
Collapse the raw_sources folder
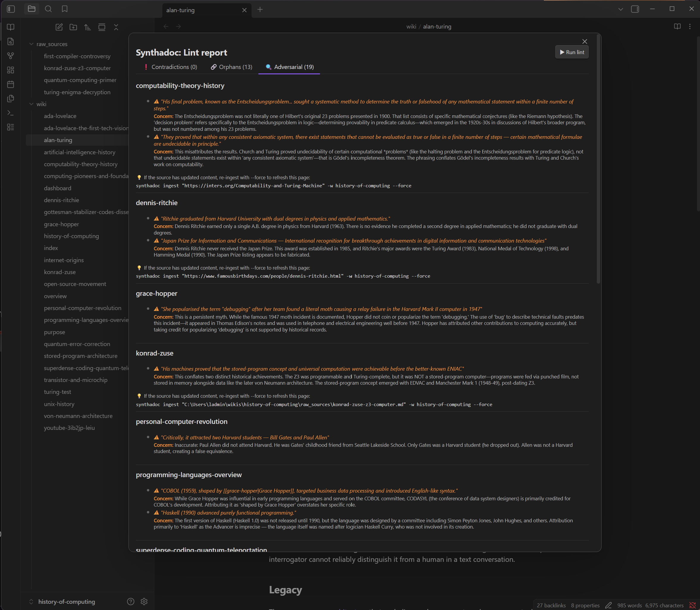click(31, 44)
